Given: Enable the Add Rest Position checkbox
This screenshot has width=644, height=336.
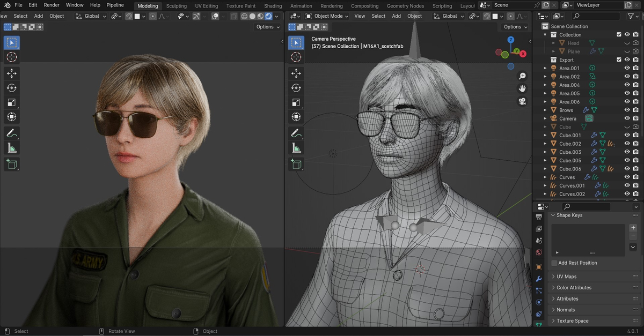Looking at the screenshot, I should (554, 263).
